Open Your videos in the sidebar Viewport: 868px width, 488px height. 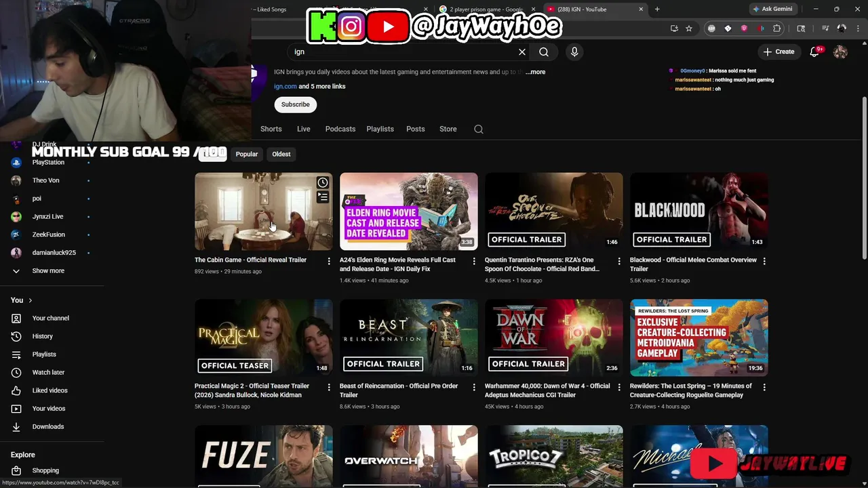pos(49,409)
